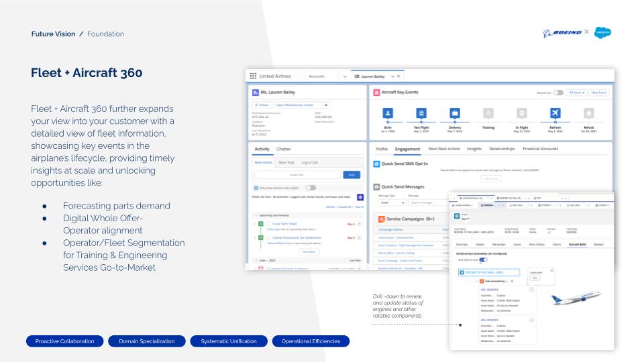Click the Operational Efficiencies pill
Screen dimensions: 644x362
pos(311,341)
